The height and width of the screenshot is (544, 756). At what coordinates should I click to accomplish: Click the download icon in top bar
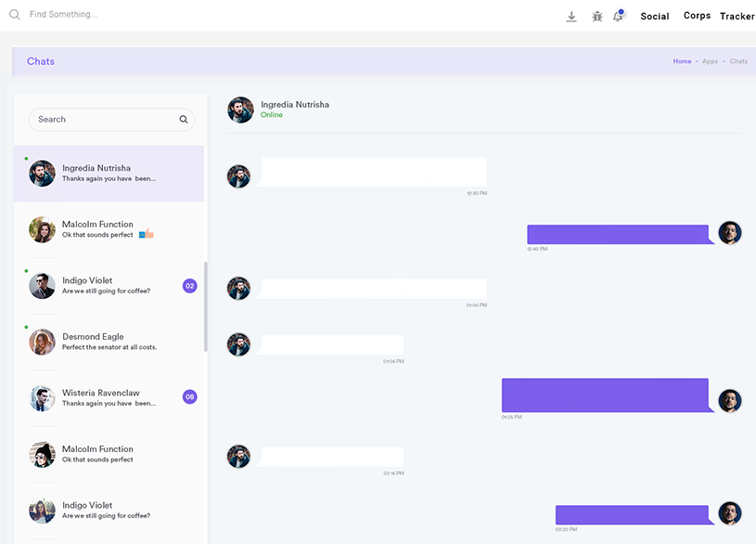pos(571,17)
